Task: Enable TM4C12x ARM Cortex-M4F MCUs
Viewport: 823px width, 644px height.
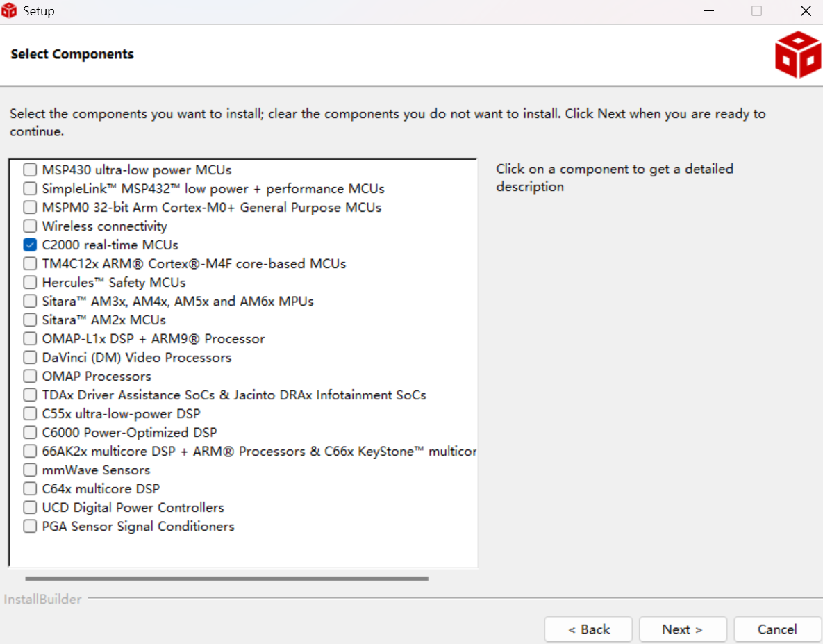Action: 30,263
